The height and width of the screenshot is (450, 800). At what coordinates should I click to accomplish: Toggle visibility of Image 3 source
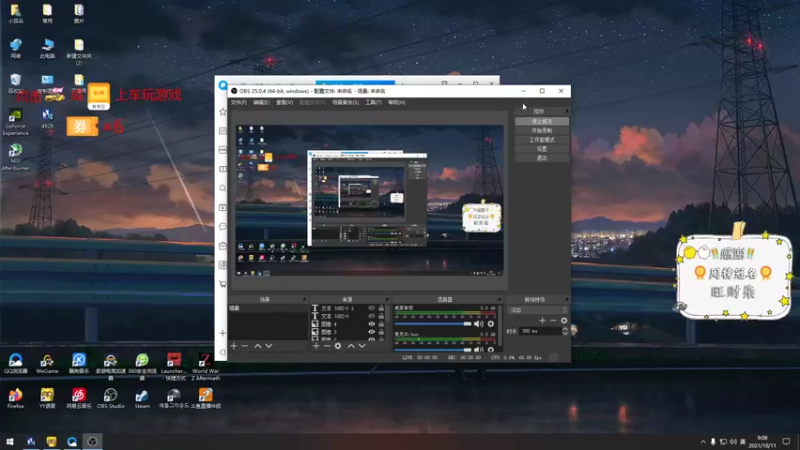[x=371, y=332]
